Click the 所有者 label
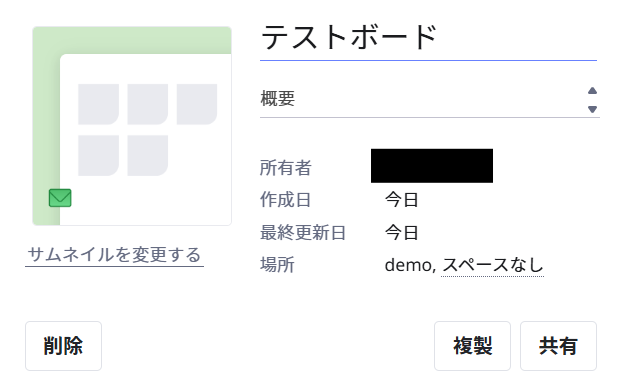 tap(285, 168)
